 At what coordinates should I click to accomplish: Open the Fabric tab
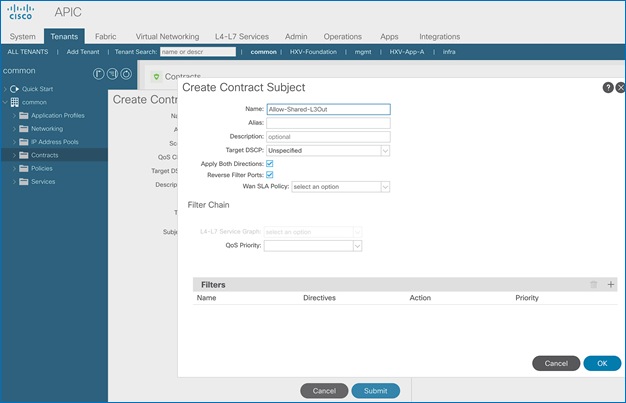(x=105, y=36)
